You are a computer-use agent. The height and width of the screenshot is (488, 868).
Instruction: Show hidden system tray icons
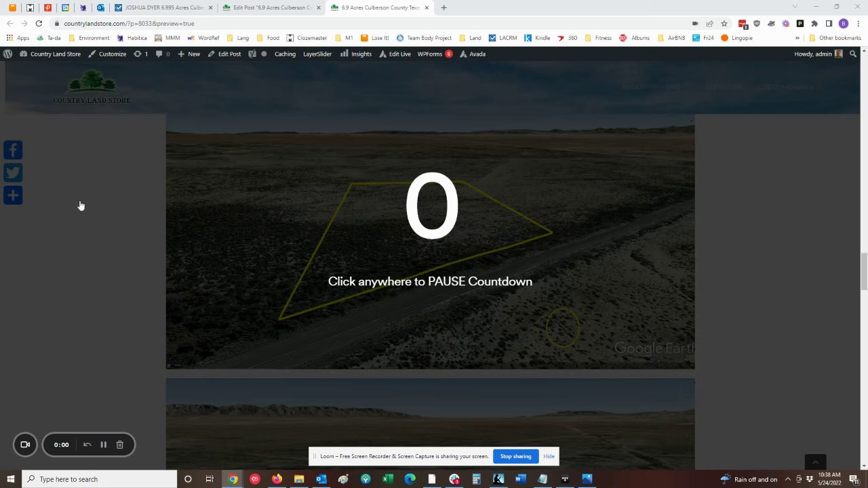788,479
